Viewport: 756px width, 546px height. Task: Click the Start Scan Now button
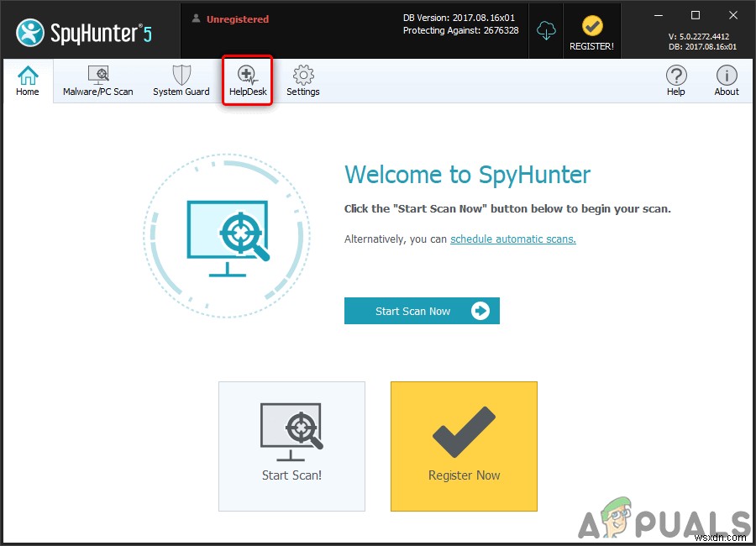[x=422, y=311]
